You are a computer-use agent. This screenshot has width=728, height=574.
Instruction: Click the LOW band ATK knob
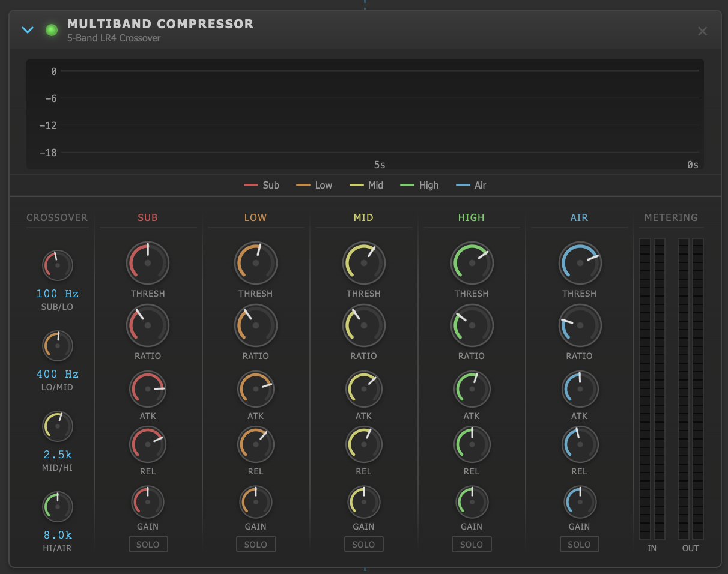(256, 389)
